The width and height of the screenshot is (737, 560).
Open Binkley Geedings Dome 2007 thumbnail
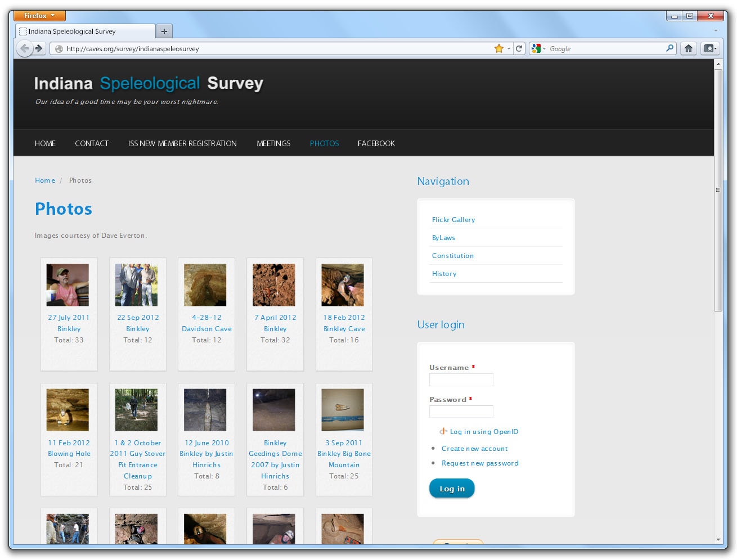tap(273, 410)
